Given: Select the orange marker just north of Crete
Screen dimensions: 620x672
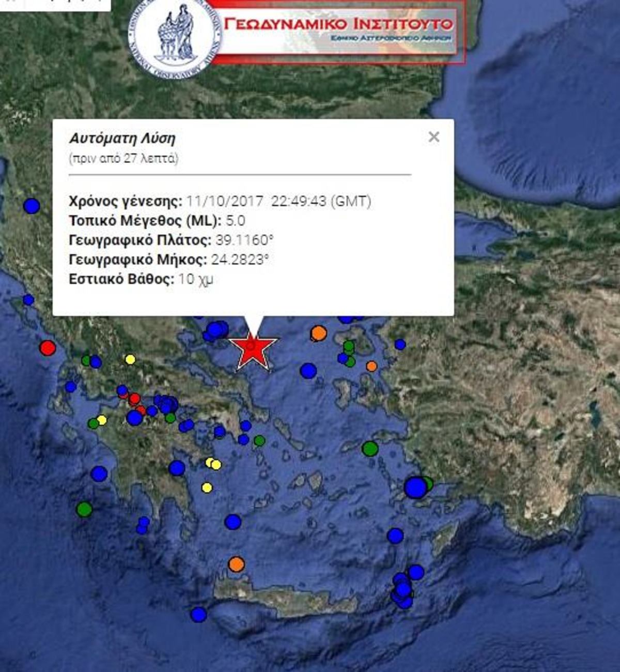Looking at the screenshot, I should 236,564.
